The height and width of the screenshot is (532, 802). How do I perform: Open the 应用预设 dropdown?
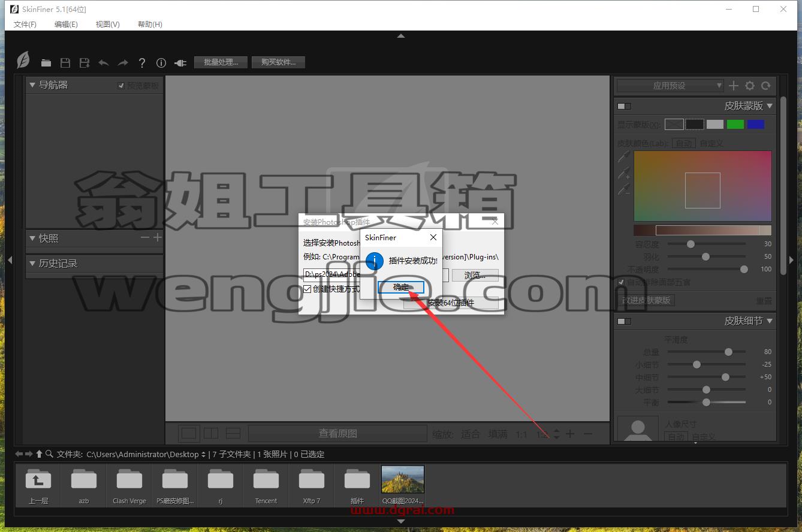click(x=670, y=86)
